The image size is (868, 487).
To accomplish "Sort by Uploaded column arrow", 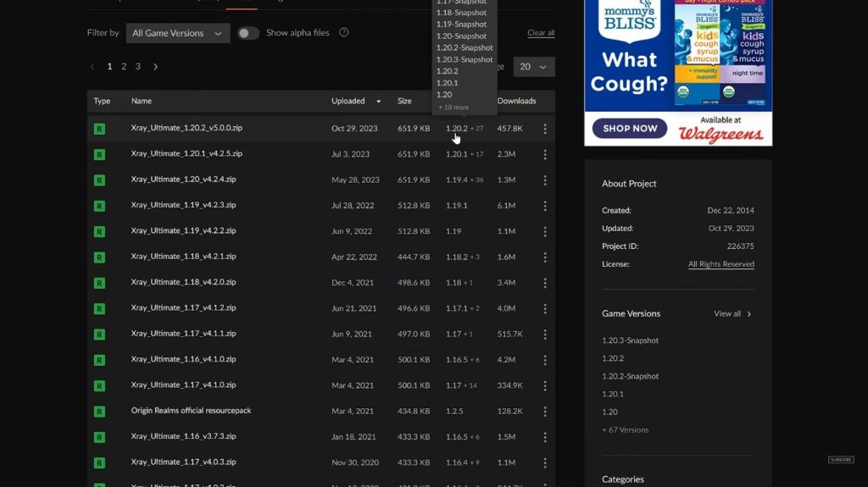I will pyautogui.click(x=379, y=102).
